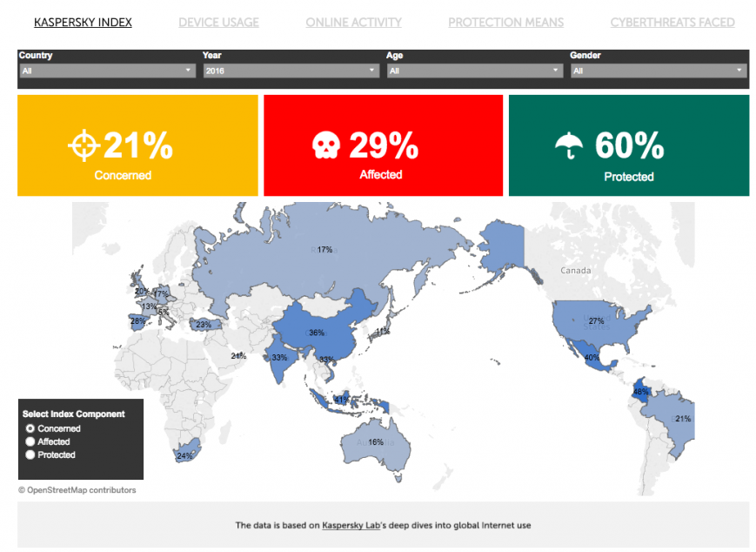
Task: Click China's 36% label on map
Action: (317, 333)
